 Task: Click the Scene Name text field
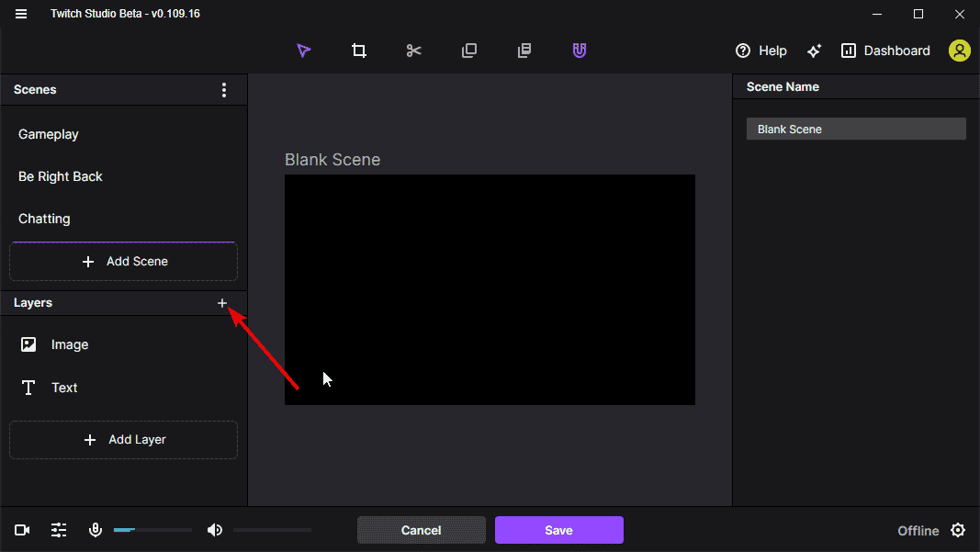(856, 130)
